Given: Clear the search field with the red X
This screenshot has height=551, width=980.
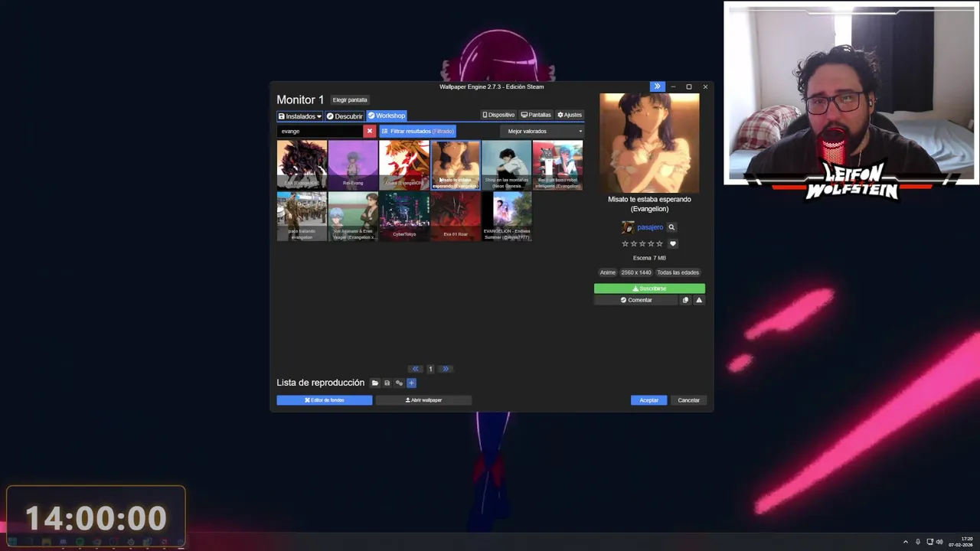Looking at the screenshot, I should click(x=369, y=131).
